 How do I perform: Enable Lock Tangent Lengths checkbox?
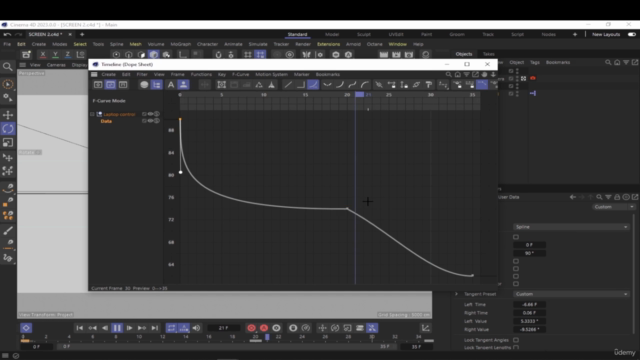coord(516,347)
